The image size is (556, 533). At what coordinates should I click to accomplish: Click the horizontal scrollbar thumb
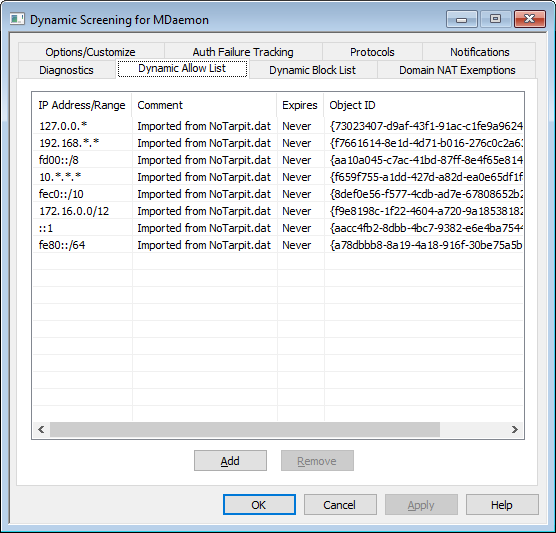[245, 429]
